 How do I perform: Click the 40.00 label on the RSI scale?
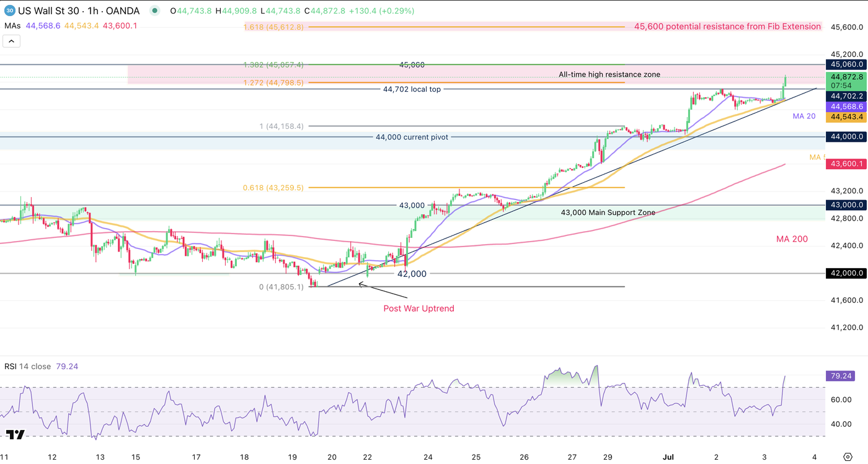coord(841,424)
